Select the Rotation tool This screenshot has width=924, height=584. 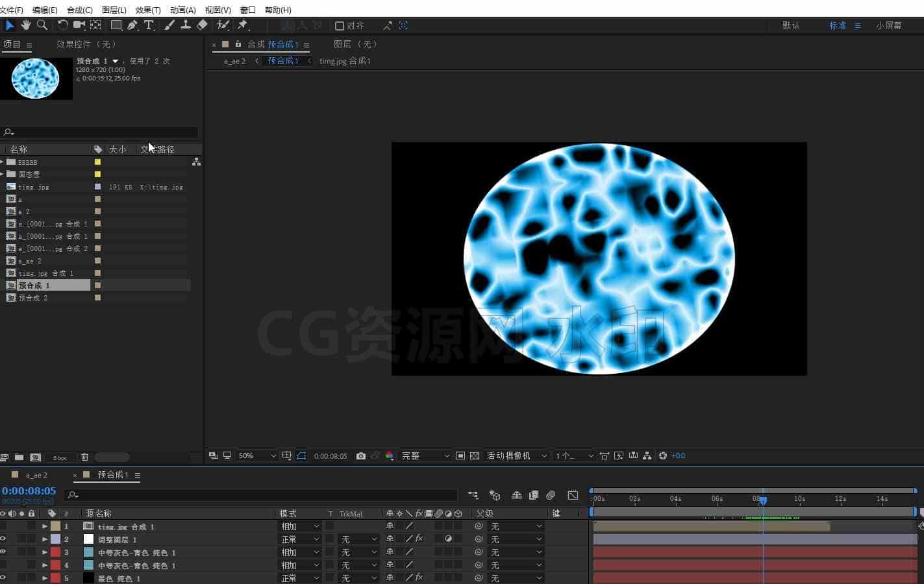point(62,25)
